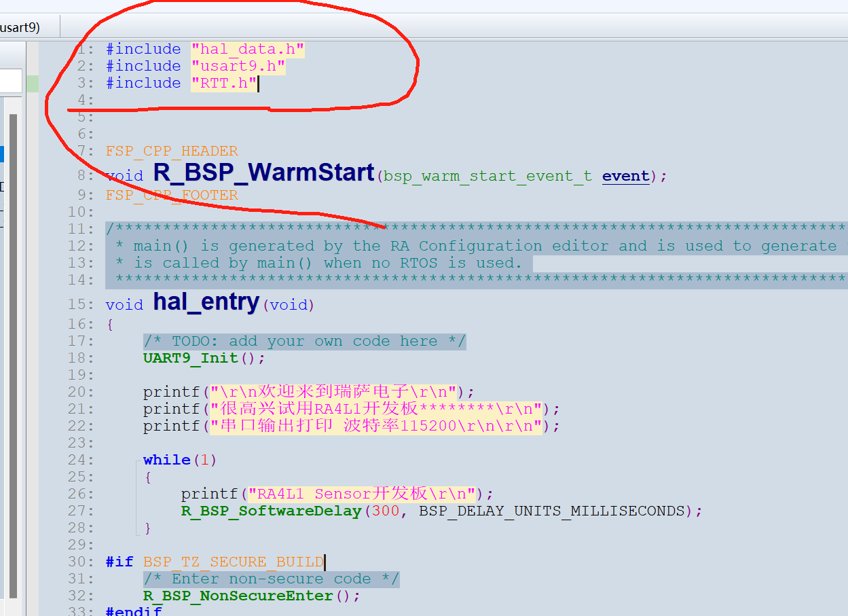Click the "usart9.h" include string

pos(238,66)
